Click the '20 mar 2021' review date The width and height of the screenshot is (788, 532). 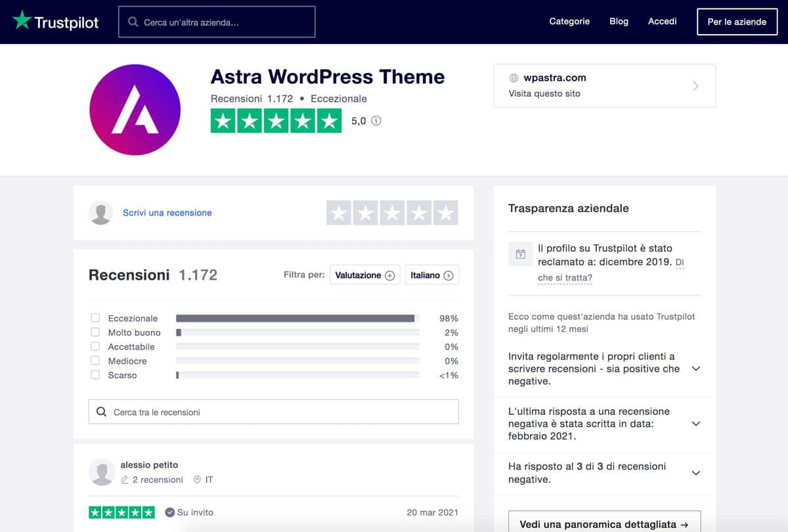[432, 512]
